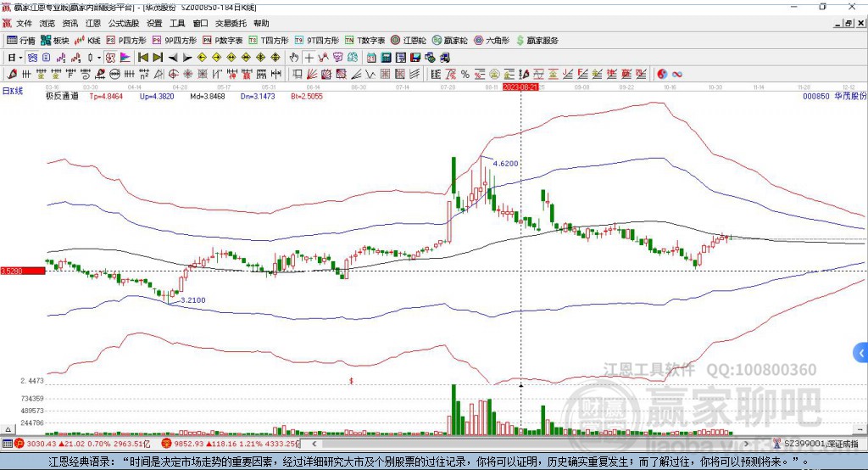
Task: Select the pencil drawing tool icon
Action: (12, 74)
